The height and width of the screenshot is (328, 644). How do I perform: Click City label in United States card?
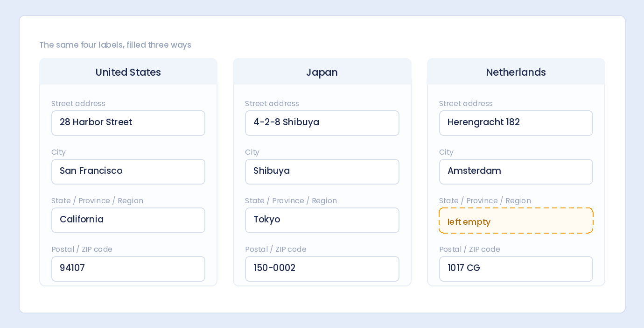point(58,152)
